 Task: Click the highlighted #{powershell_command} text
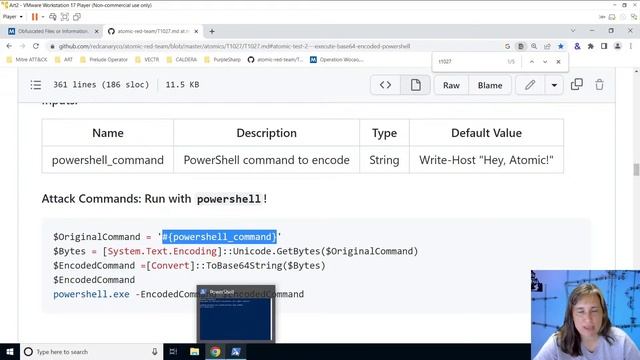coord(220,237)
